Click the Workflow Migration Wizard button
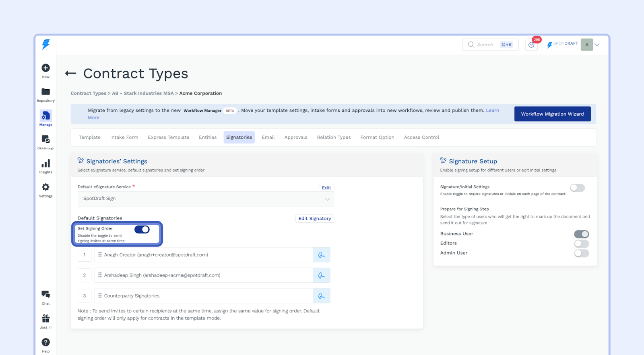The image size is (644, 355). click(x=552, y=114)
